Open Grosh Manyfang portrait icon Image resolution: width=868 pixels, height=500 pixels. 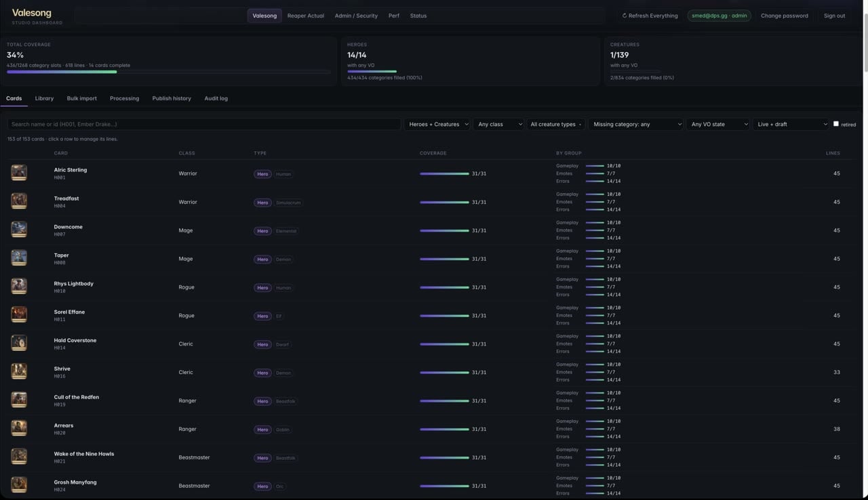click(x=19, y=485)
